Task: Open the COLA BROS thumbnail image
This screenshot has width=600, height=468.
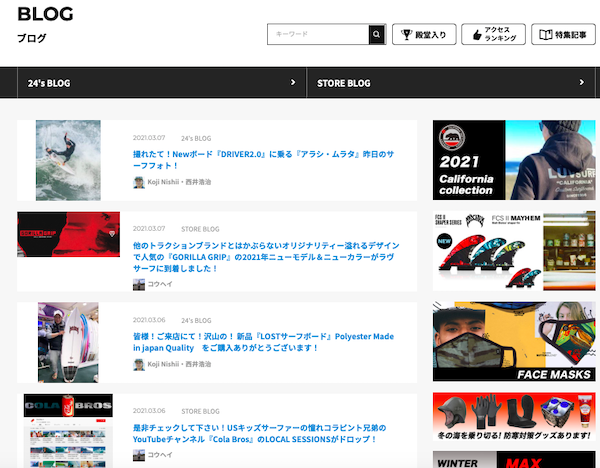Action: tap(68, 430)
